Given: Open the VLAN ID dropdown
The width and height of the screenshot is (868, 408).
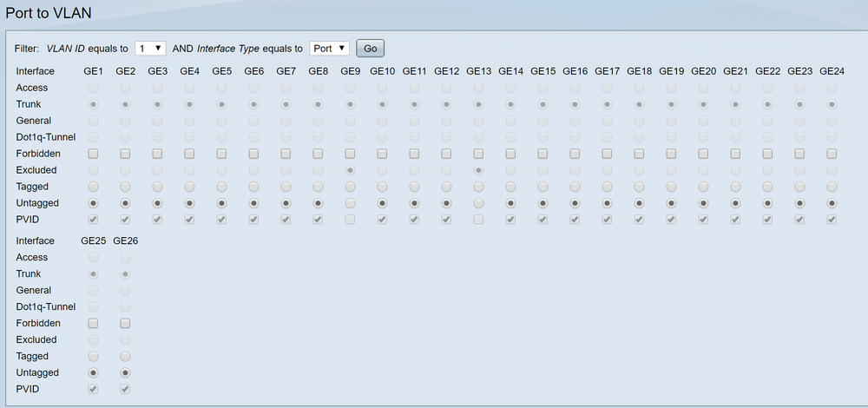Looking at the screenshot, I should [x=150, y=48].
